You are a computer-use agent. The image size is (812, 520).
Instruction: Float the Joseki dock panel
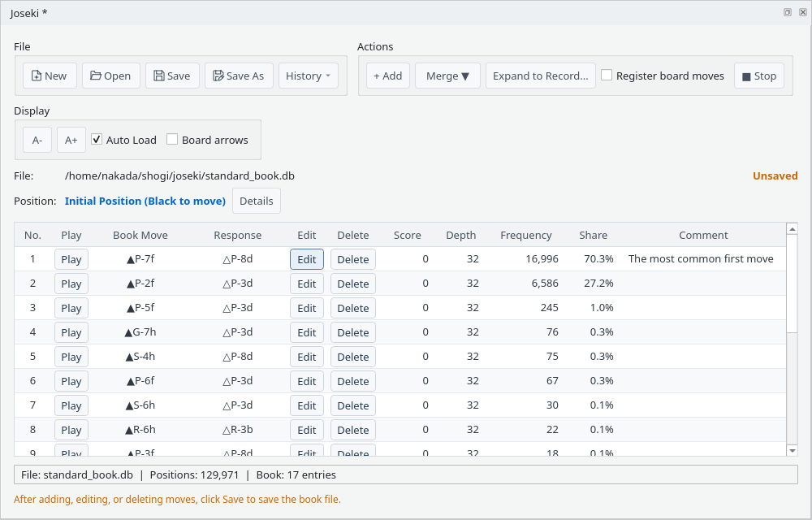click(x=787, y=12)
